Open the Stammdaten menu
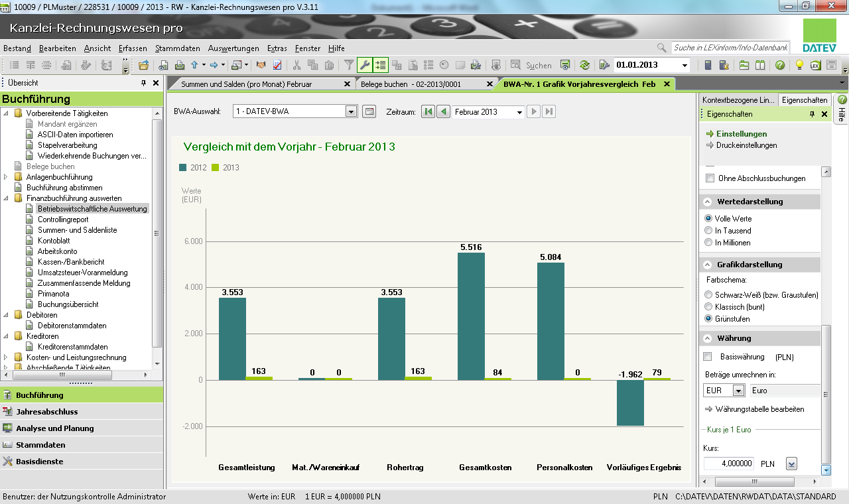This screenshot has width=849, height=504. tap(178, 48)
